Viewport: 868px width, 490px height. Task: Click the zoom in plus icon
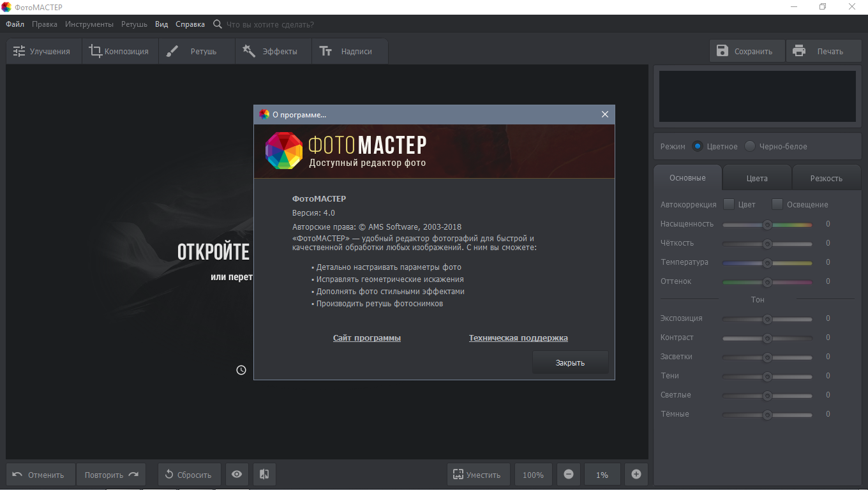636,475
